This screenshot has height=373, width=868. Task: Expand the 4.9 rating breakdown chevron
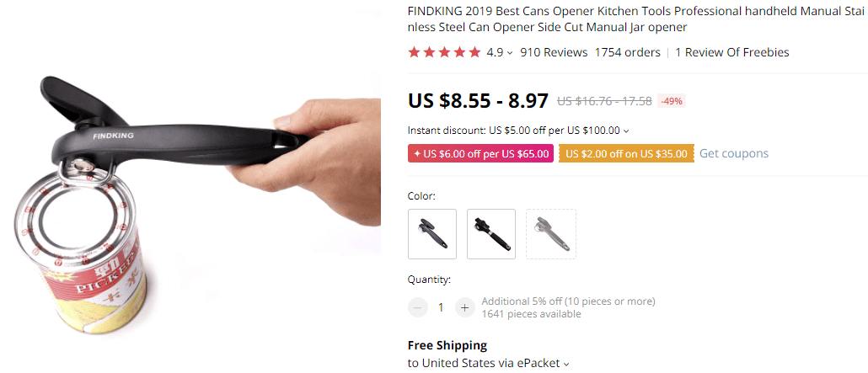[511, 53]
